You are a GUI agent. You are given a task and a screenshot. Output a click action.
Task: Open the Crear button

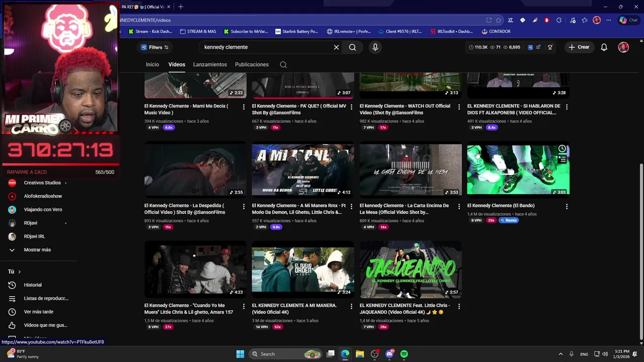pos(579,47)
